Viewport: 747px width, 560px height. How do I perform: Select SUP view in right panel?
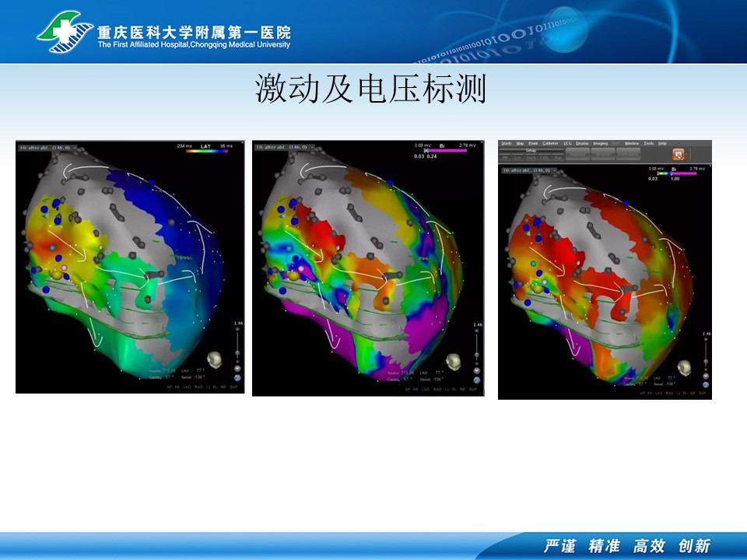click(x=702, y=394)
